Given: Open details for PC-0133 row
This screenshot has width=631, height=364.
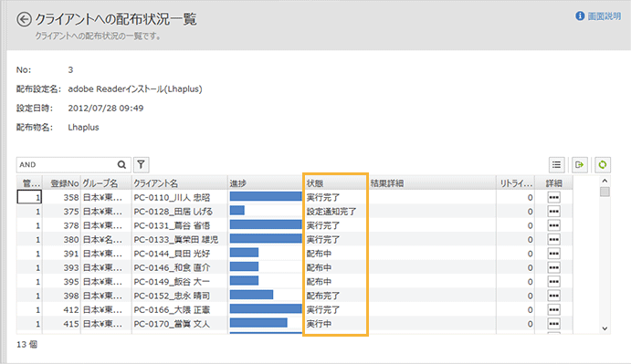Looking at the screenshot, I should click(553, 240).
